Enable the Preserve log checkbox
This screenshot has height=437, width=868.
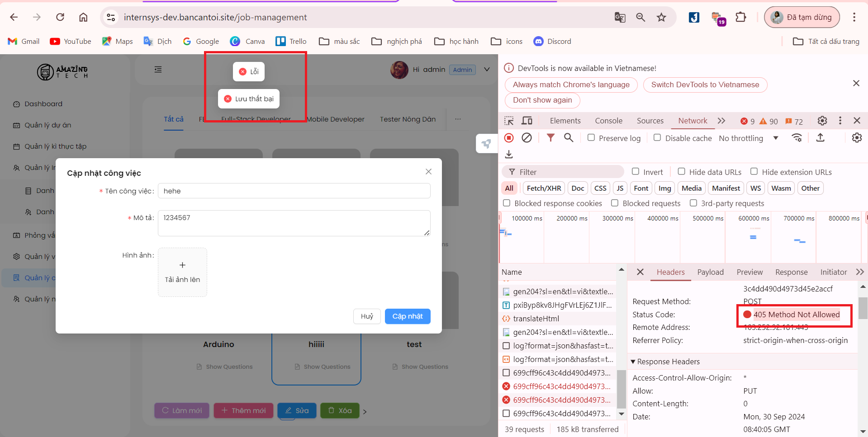pyautogui.click(x=591, y=137)
